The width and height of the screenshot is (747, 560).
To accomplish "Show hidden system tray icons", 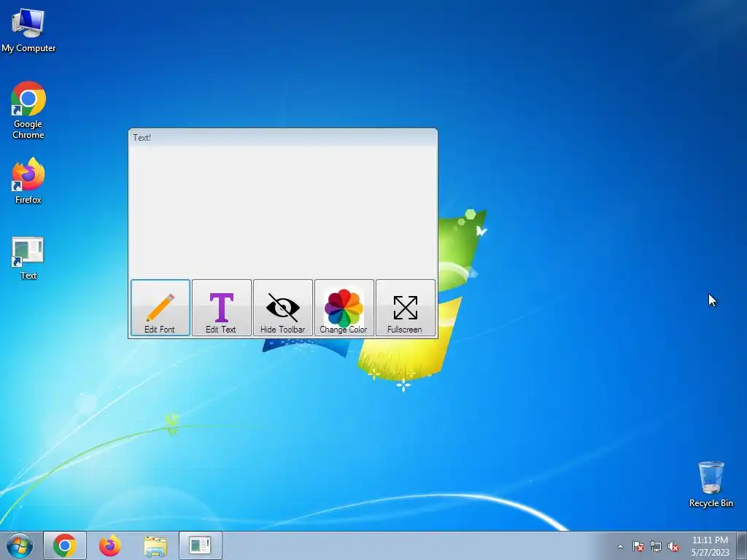I will click(x=620, y=546).
